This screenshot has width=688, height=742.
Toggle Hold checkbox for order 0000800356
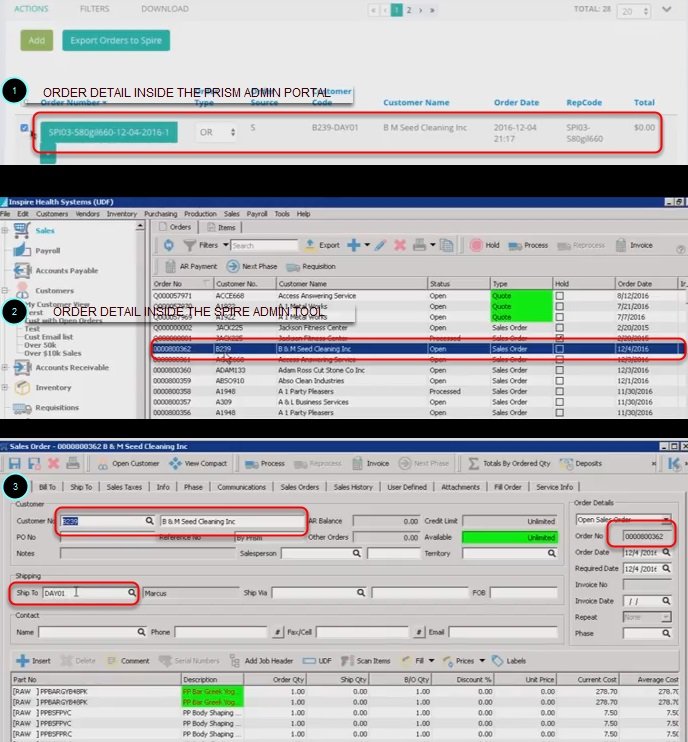[x=559, y=413]
